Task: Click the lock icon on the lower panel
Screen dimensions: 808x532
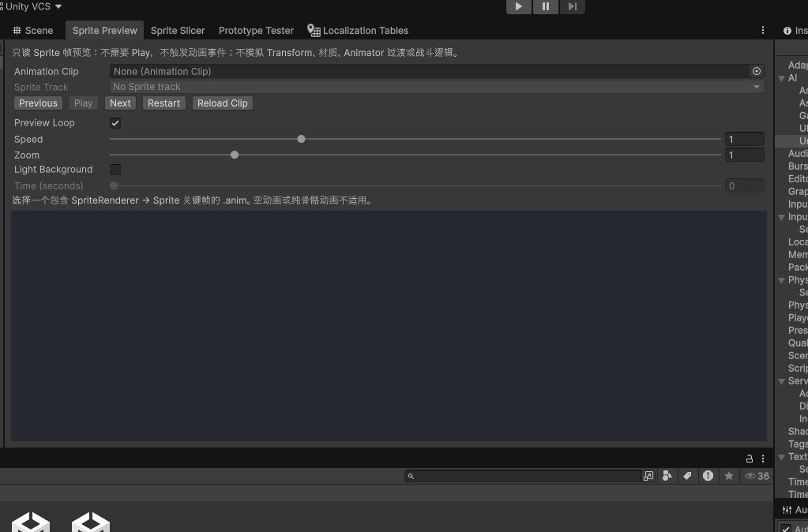Action: (750, 459)
